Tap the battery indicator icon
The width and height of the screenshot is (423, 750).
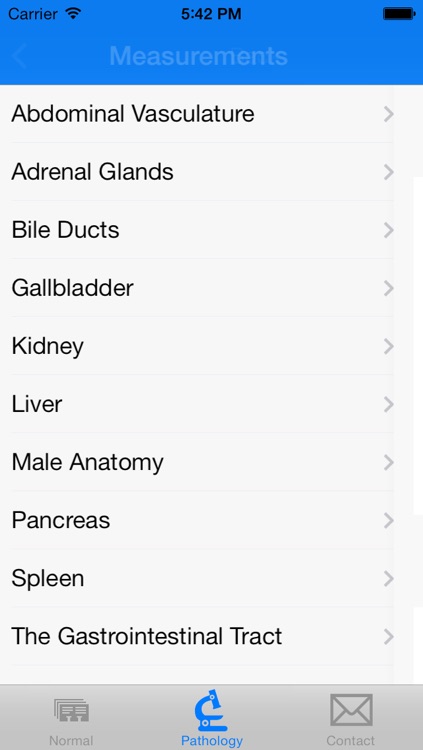pos(399,14)
